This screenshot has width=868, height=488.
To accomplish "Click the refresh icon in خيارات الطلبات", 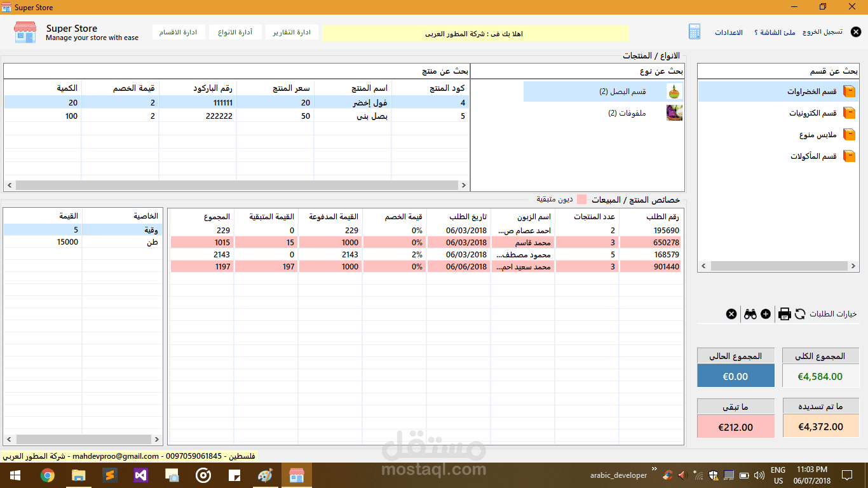I will 800,314.
